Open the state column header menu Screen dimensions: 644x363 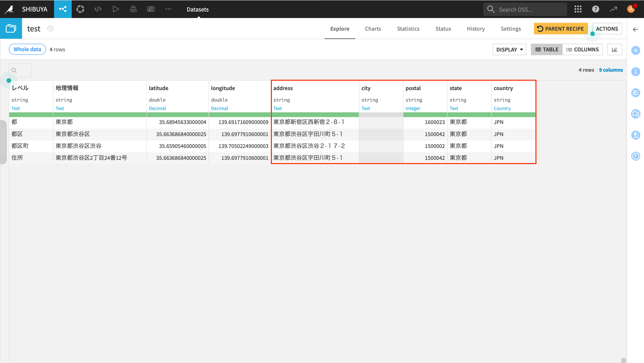(456, 88)
